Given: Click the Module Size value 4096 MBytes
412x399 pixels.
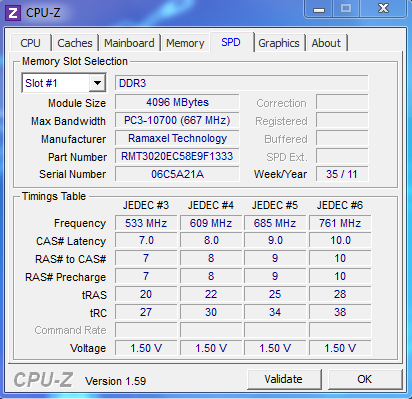Looking at the screenshot, I should (x=177, y=102).
